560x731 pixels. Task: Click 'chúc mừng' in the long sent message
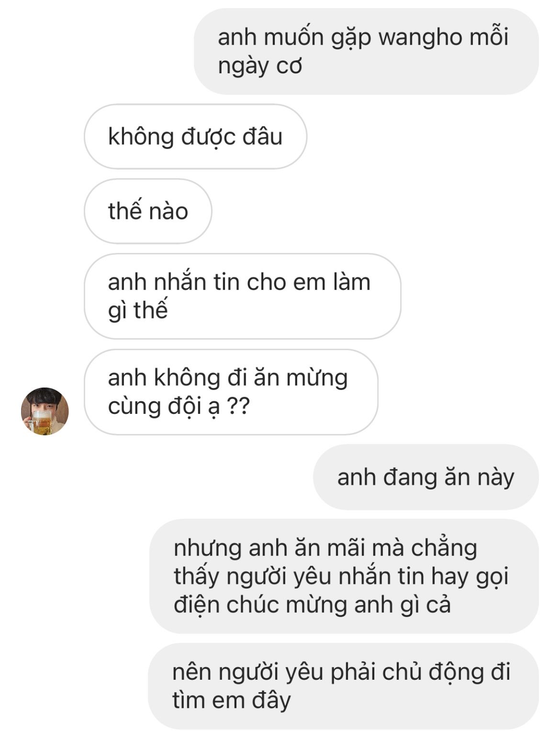pos(287,605)
